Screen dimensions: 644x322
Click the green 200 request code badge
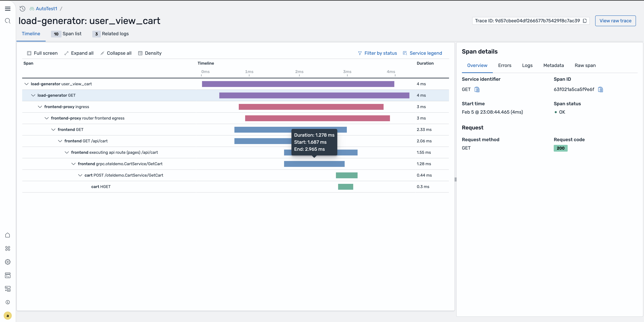[560, 148]
